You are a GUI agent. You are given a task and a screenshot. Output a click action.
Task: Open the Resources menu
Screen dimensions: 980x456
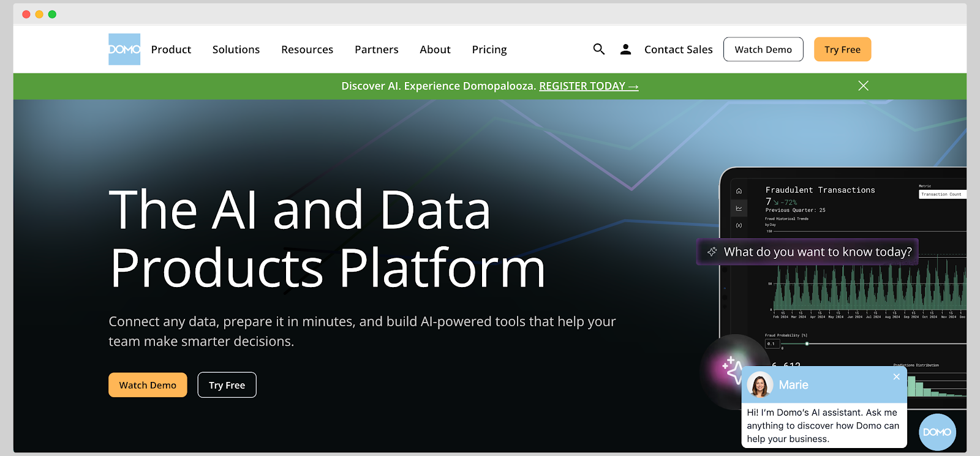(307, 50)
